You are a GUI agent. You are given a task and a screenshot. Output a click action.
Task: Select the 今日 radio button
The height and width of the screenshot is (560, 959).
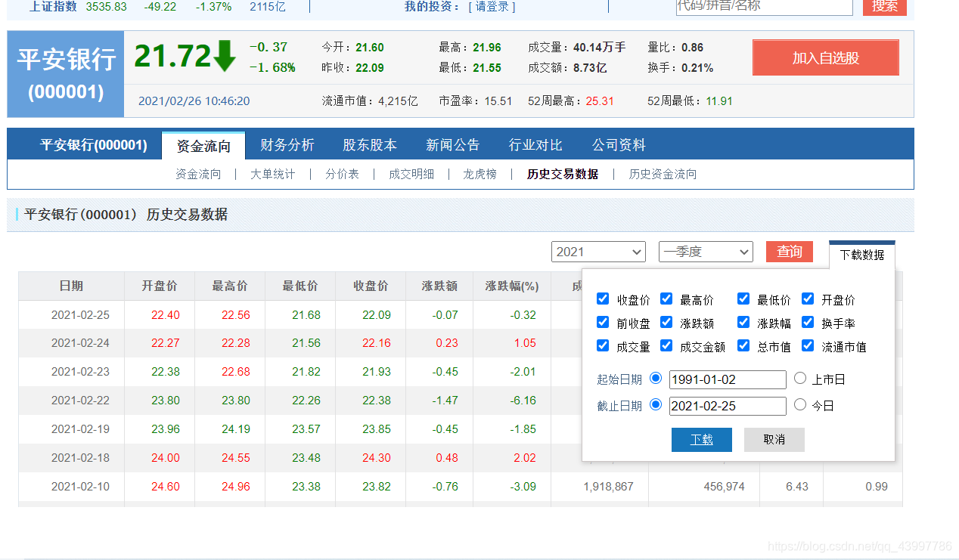[800, 404]
